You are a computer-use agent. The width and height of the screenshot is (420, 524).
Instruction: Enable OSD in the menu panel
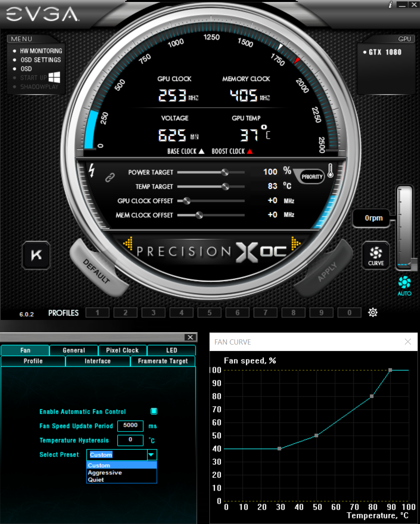(26, 69)
